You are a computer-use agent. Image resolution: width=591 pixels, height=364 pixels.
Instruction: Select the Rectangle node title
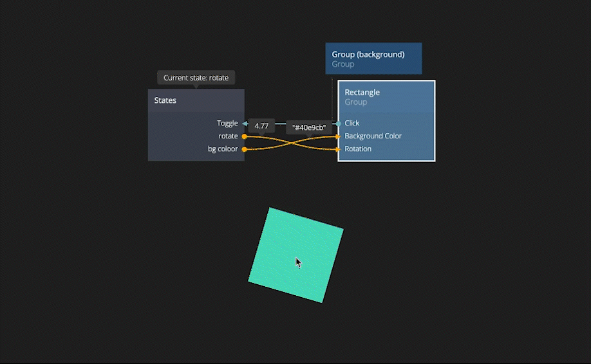pyautogui.click(x=362, y=93)
